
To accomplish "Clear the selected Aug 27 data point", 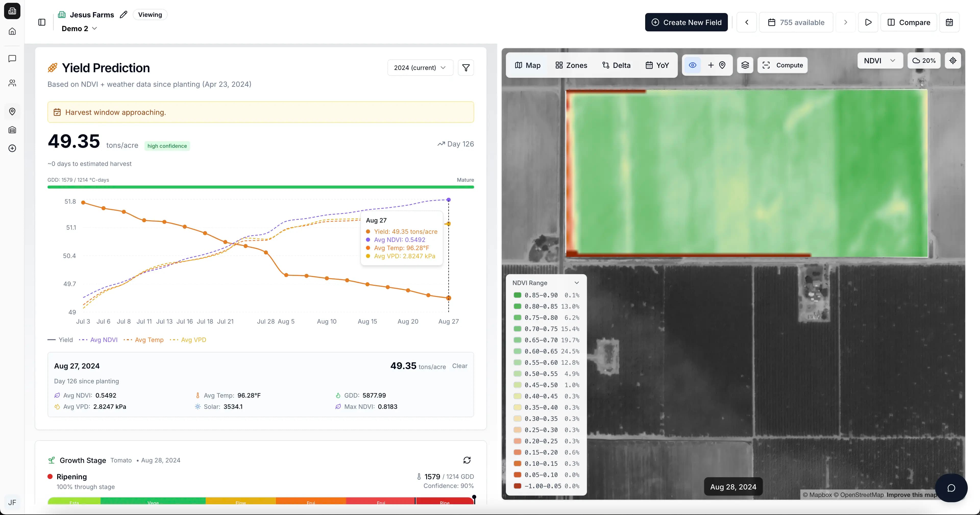I will pos(460,366).
